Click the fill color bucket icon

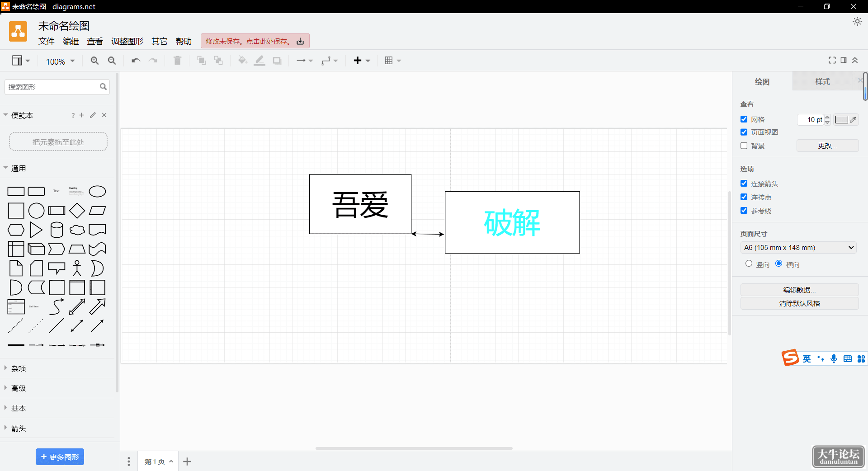click(x=242, y=61)
